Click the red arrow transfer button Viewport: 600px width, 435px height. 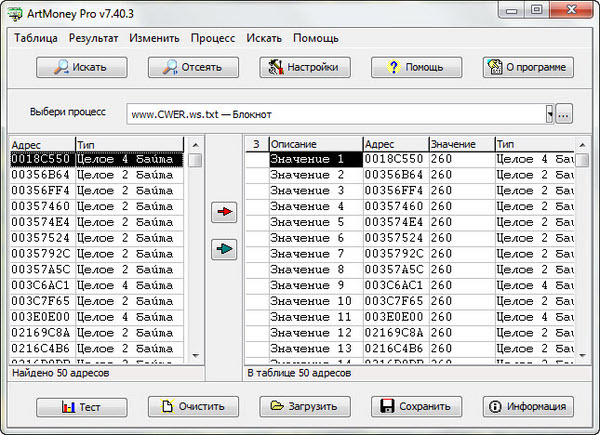coord(225,212)
